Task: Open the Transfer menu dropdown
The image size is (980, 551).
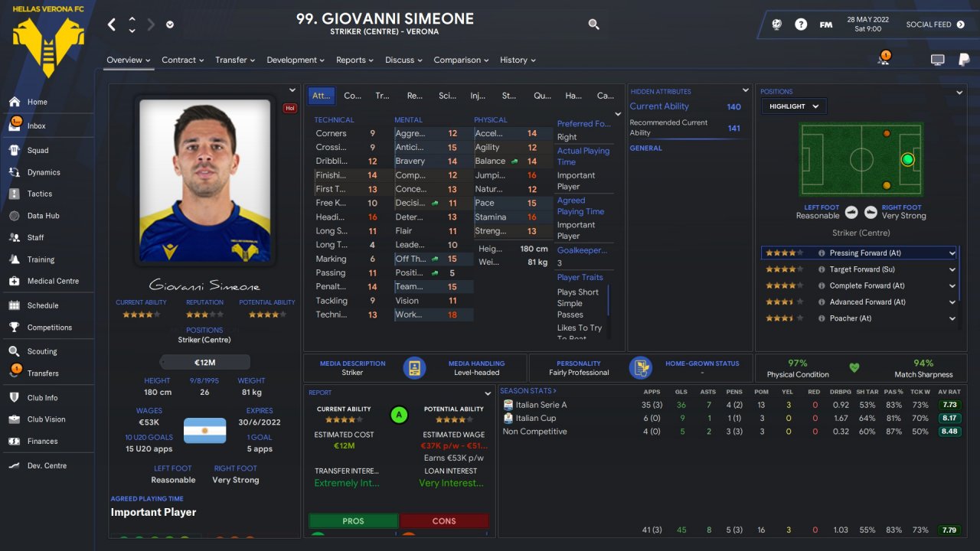Action: [x=235, y=60]
